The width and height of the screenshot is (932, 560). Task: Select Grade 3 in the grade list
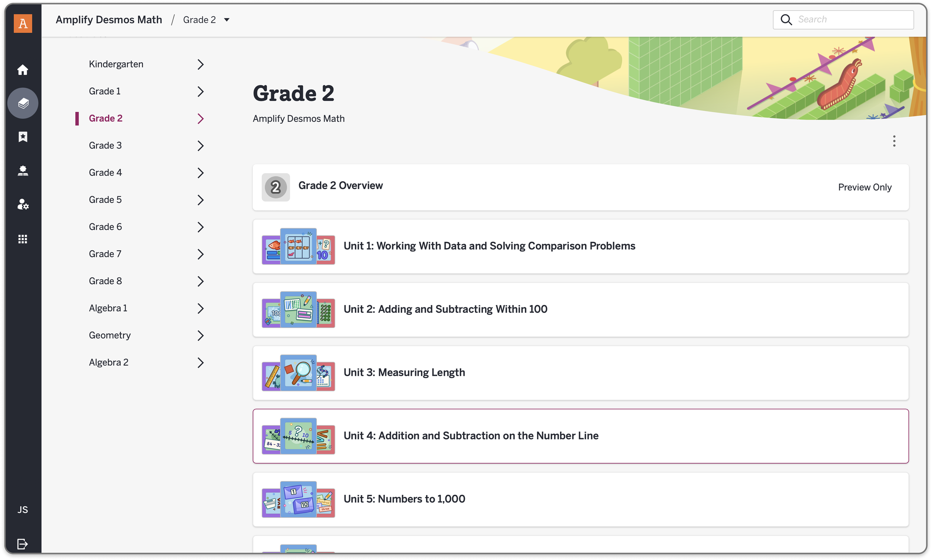tap(105, 146)
